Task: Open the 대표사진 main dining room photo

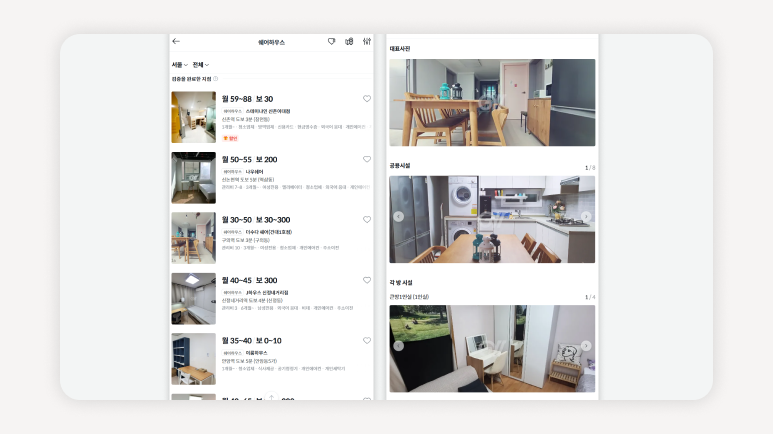Action: pos(492,102)
